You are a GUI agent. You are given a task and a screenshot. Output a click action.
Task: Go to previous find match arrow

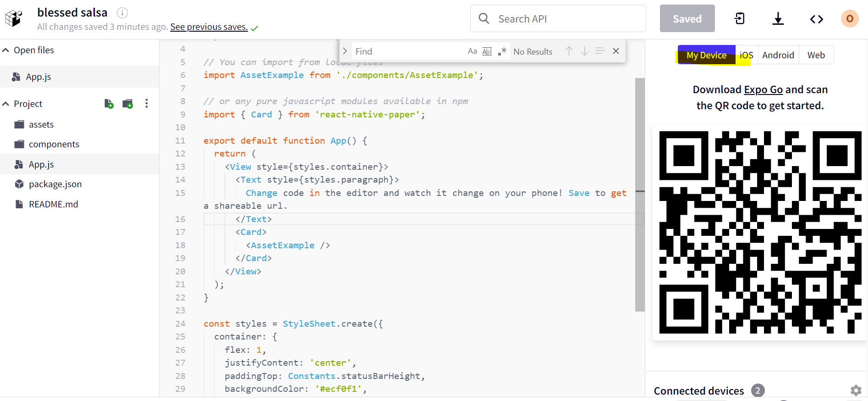click(569, 51)
